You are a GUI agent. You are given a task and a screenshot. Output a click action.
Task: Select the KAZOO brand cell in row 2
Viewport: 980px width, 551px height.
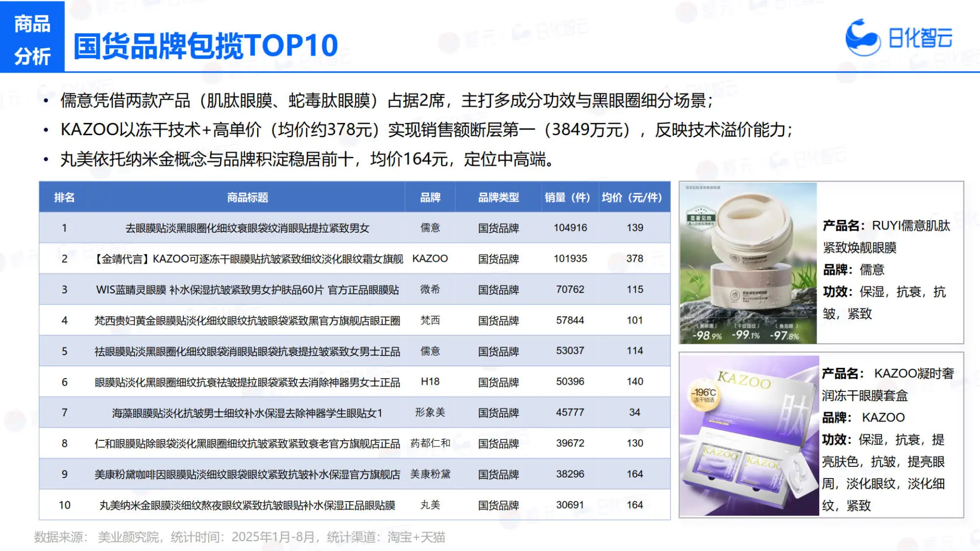(x=430, y=259)
